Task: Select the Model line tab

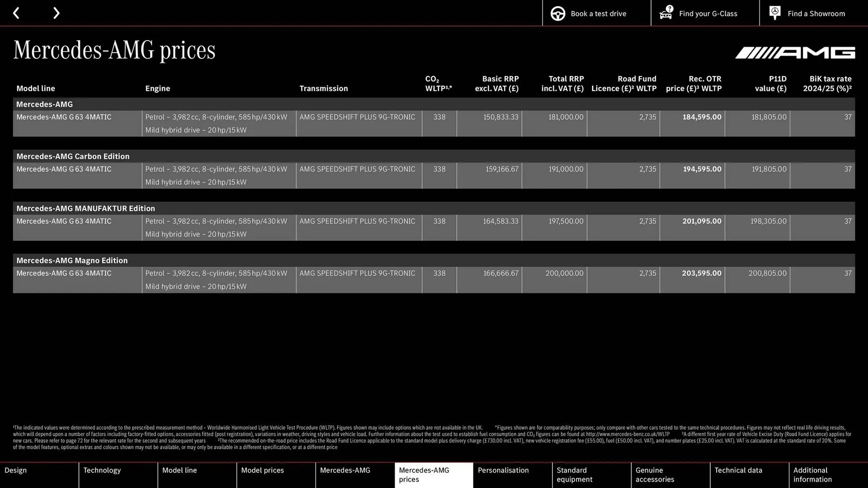Action: coord(179,470)
